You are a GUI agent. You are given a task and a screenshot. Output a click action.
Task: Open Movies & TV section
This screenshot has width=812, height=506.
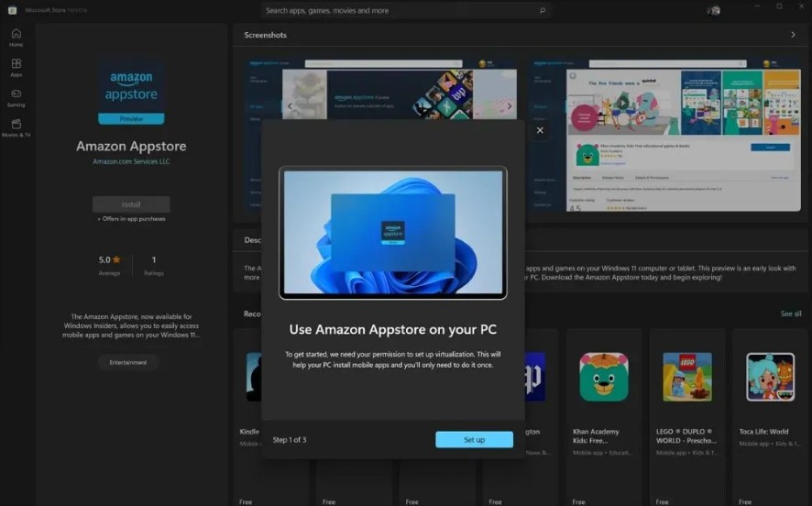coord(16,128)
